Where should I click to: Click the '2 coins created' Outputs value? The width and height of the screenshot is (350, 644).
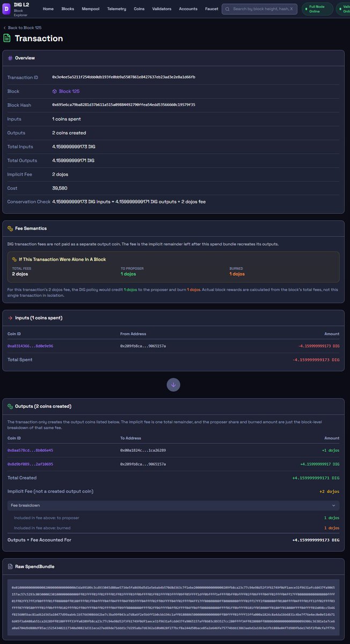click(x=69, y=133)
